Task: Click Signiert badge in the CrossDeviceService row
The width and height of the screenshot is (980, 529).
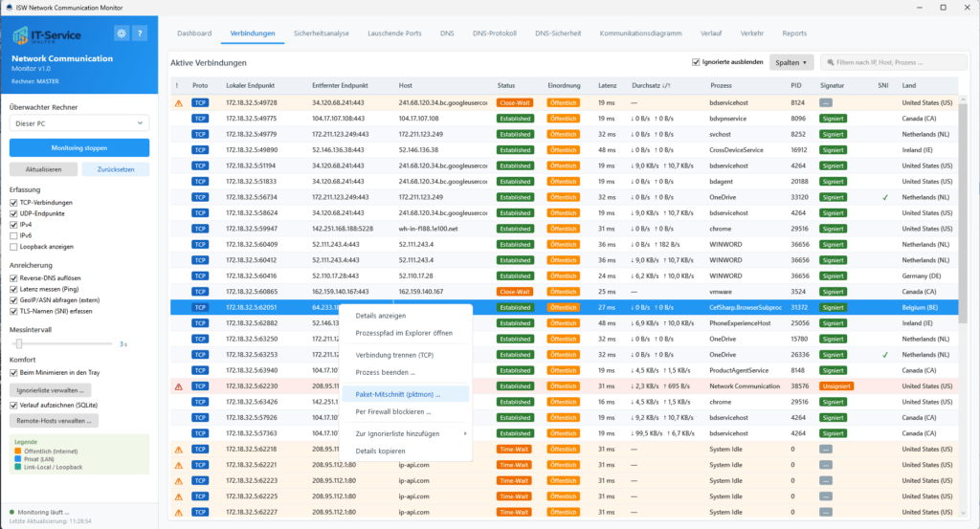Action: 834,150
